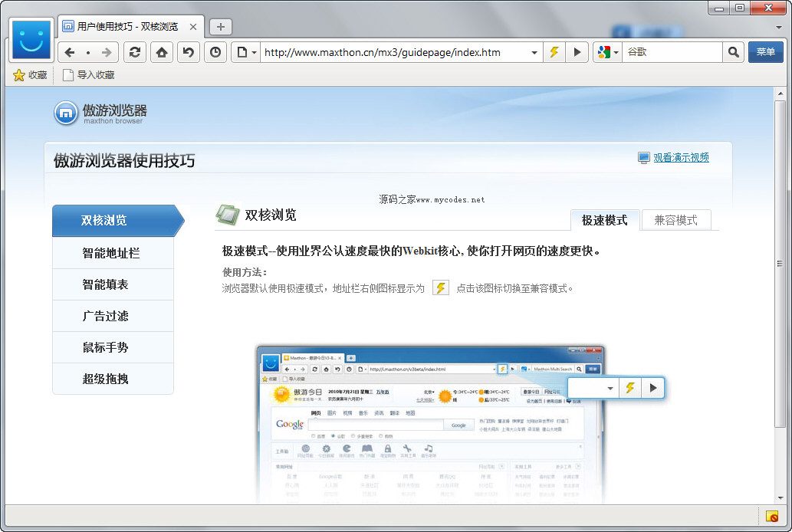Select 鼠标手势 in the sidebar
Screen dimensions: 792x532
click(113, 347)
